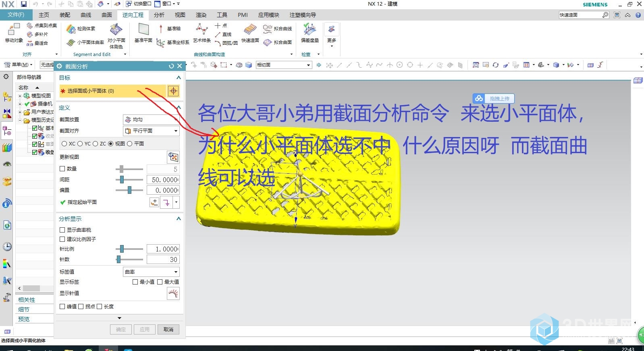Collapse the 模型历史记录 tree node
Image resolution: width=644 pixels, height=351 pixels.
pyautogui.click(x=20, y=120)
